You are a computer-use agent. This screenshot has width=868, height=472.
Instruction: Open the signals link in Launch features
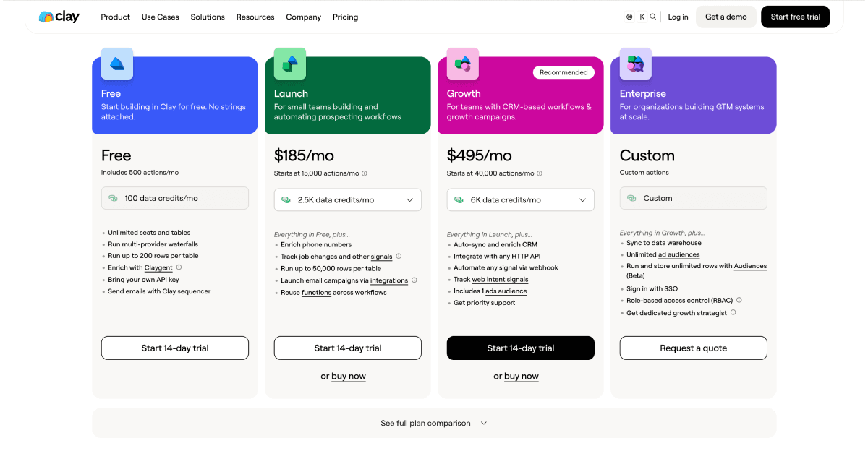pyautogui.click(x=381, y=257)
